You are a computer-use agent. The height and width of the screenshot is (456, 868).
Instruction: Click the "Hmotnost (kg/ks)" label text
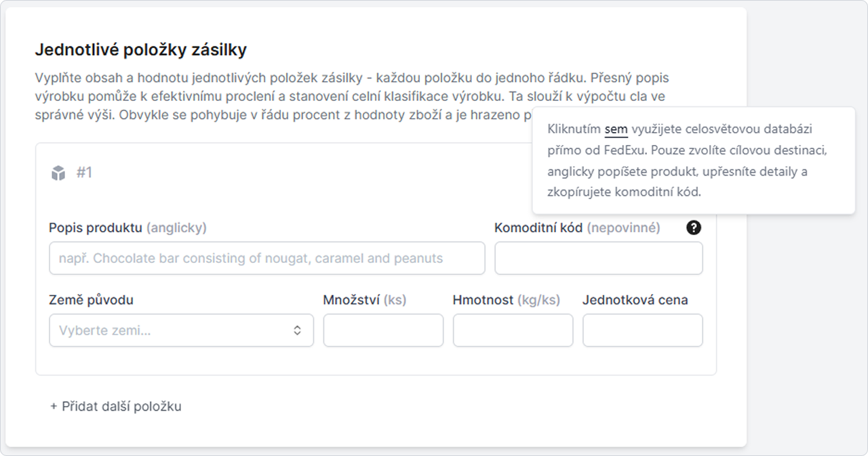507,300
